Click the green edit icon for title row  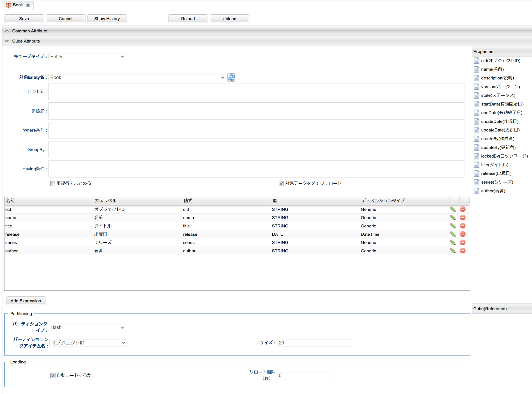453,226
